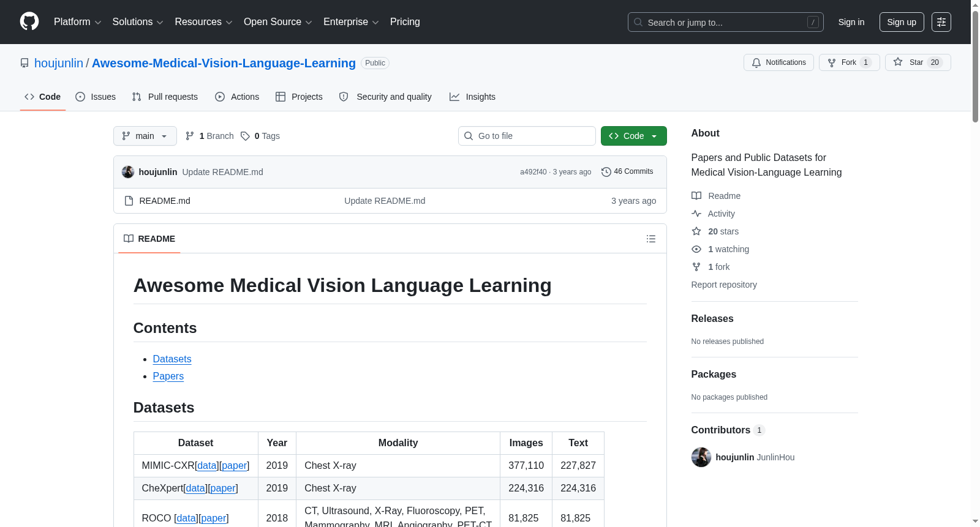Switch to the Actions tab
The height and width of the screenshot is (527, 980).
click(x=237, y=97)
